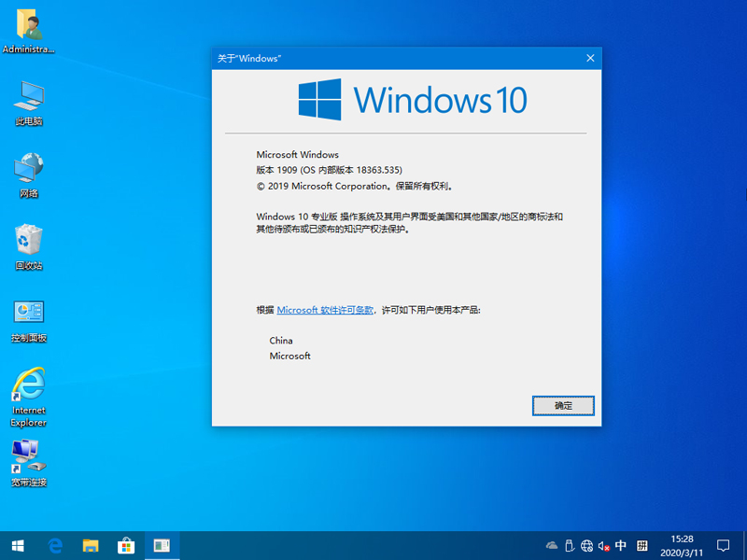The height and width of the screenshot is (560, 747).
Task: Open File Explorer from the taskbar
Action: click(x=91, y=546)
